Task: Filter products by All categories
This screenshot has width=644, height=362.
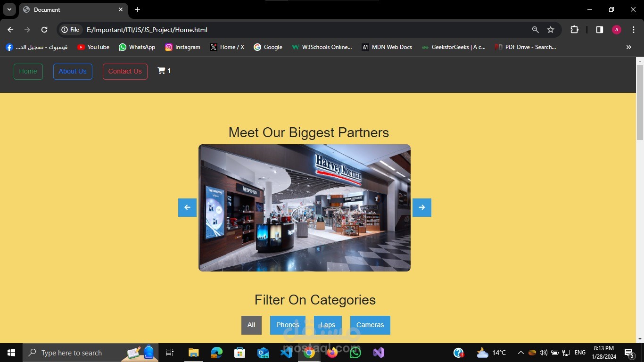Action: click(251, 325)
